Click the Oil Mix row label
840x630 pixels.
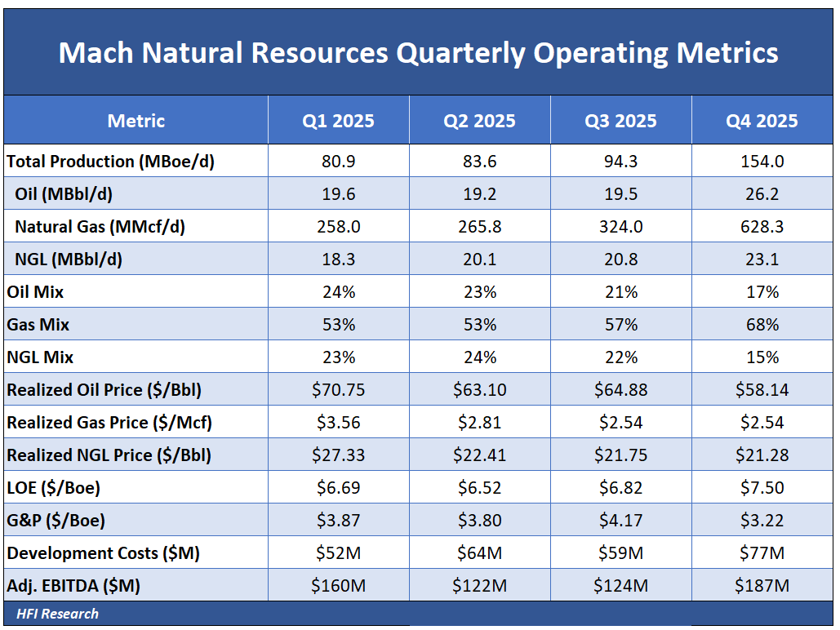pyautogui.click(x=35, y=292)
